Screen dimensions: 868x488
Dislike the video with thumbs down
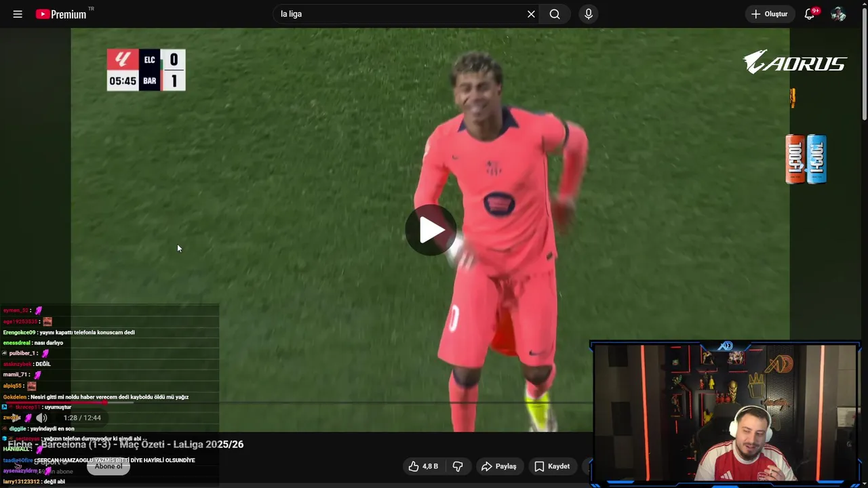[x=458, y=466]
